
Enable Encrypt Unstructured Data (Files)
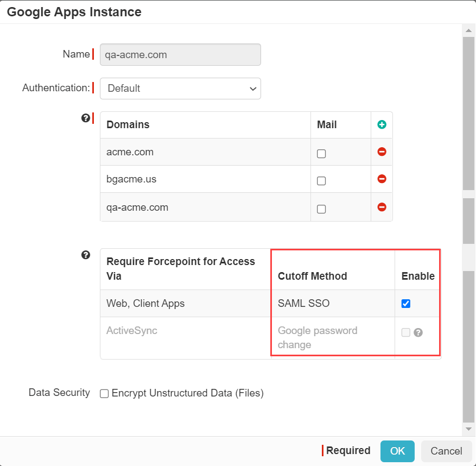coord(104,393)
